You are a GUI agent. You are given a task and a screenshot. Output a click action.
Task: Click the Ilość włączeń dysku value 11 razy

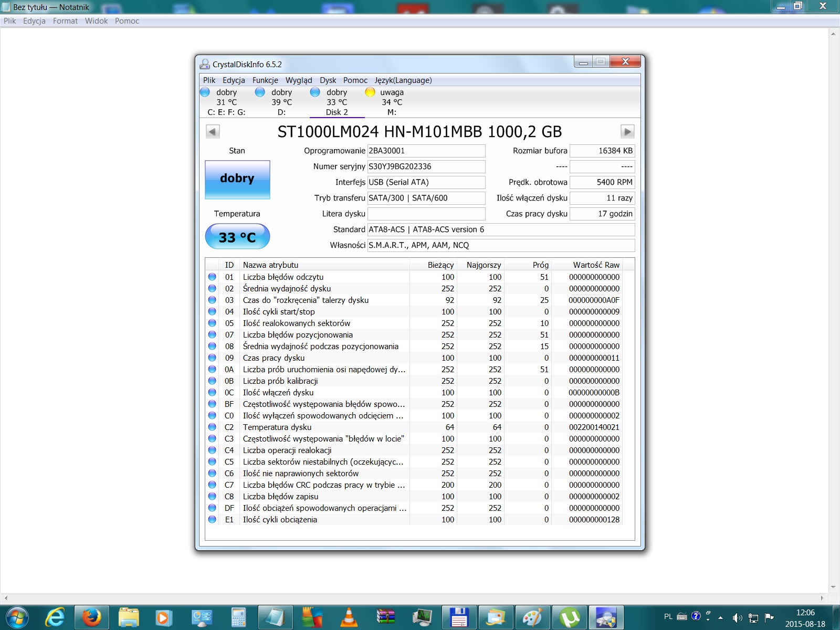point(602,198)
